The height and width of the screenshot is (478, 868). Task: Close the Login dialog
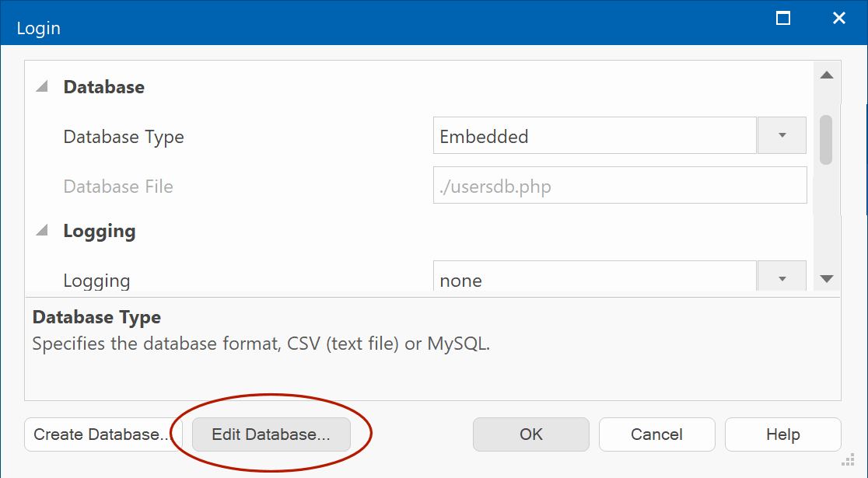(x=838, y=19)
